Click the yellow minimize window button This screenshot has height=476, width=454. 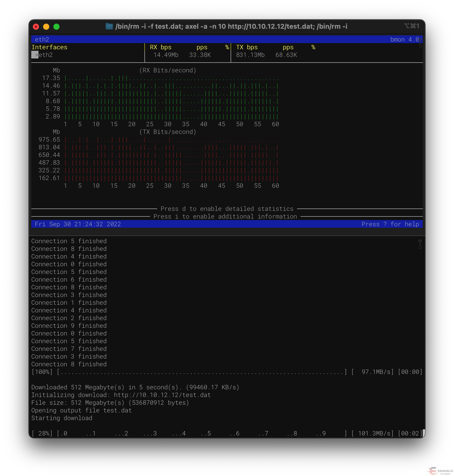tap(46, 27)
